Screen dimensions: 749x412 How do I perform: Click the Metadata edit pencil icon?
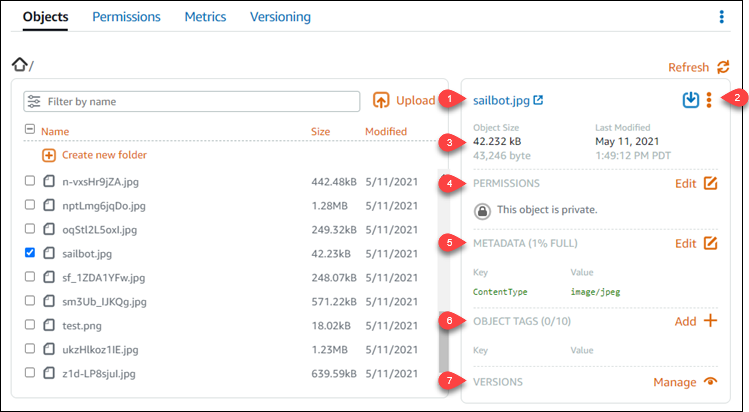tap(710, 243)
